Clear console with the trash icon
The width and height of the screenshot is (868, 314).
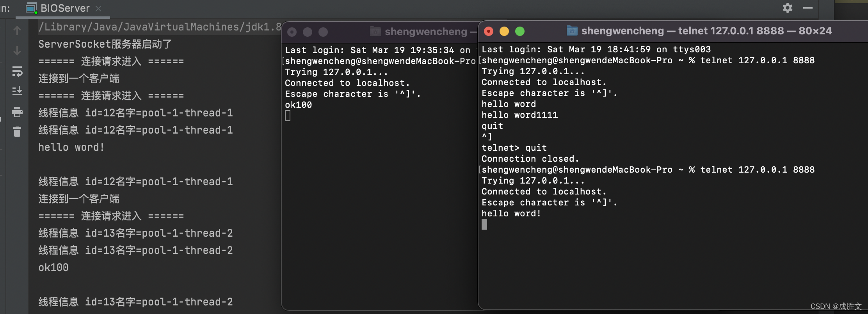click(17, 132)
